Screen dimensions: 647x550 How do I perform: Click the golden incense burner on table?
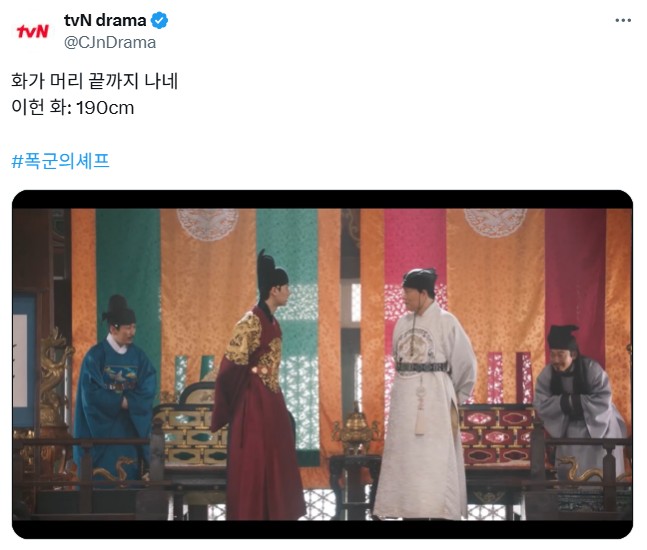356,429
